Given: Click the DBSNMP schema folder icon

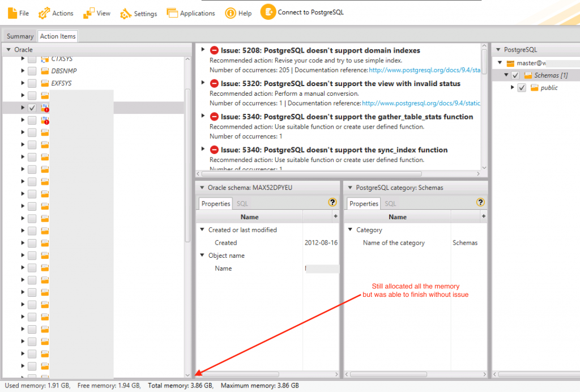Looking at the screenshot, I should 45,71.
